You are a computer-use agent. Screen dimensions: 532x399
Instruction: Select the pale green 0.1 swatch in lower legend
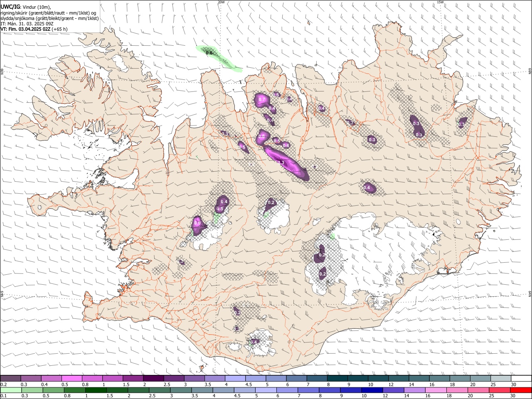[10, 390]
